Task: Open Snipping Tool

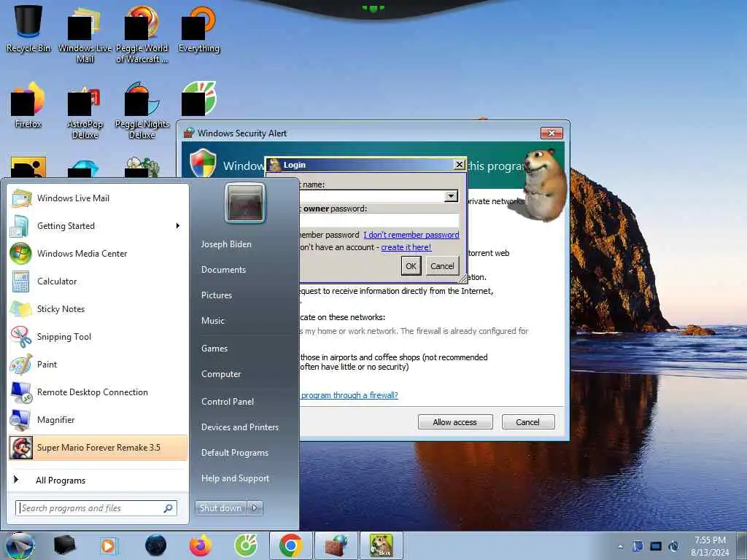Action: 98,337
